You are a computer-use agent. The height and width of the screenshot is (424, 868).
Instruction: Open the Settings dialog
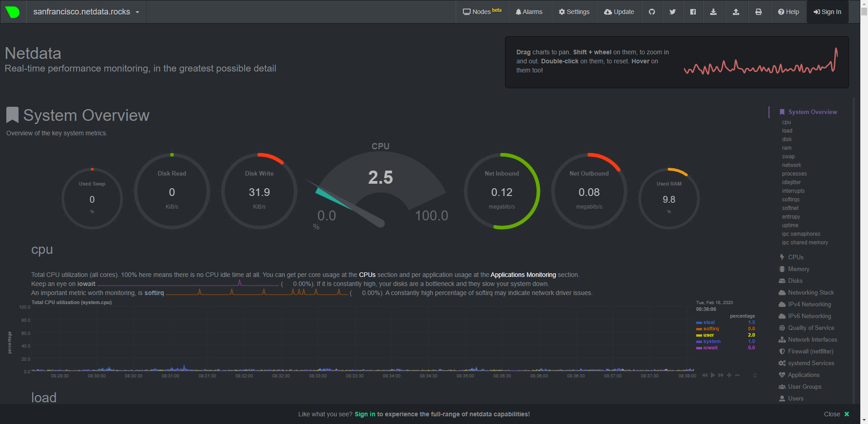click(x=574, y=12)
